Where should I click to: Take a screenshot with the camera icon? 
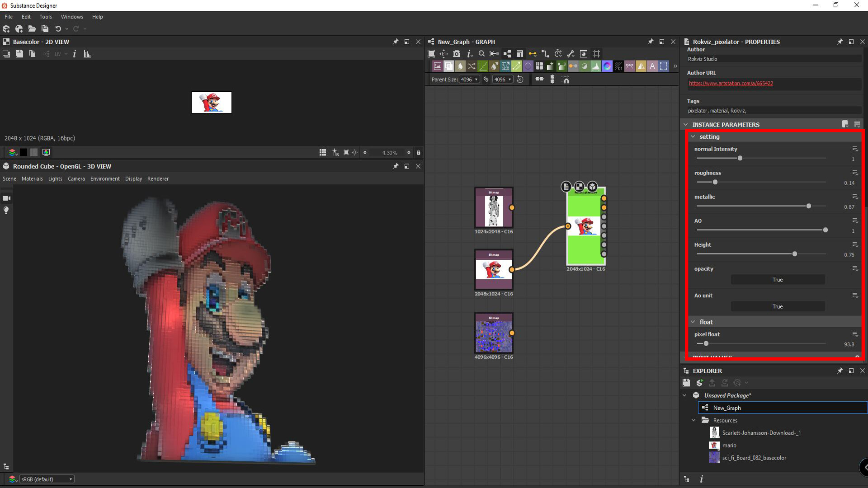pos(457,53)
